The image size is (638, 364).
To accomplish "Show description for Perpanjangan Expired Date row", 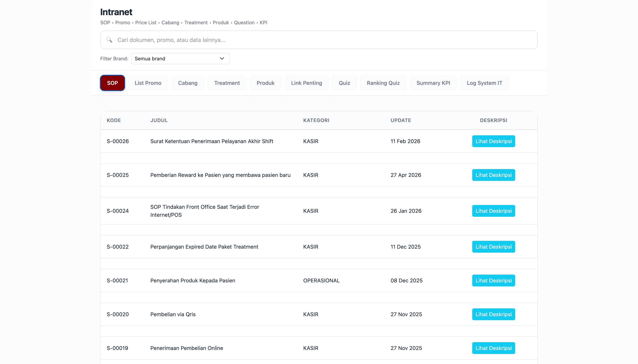I will pos(494,247).
